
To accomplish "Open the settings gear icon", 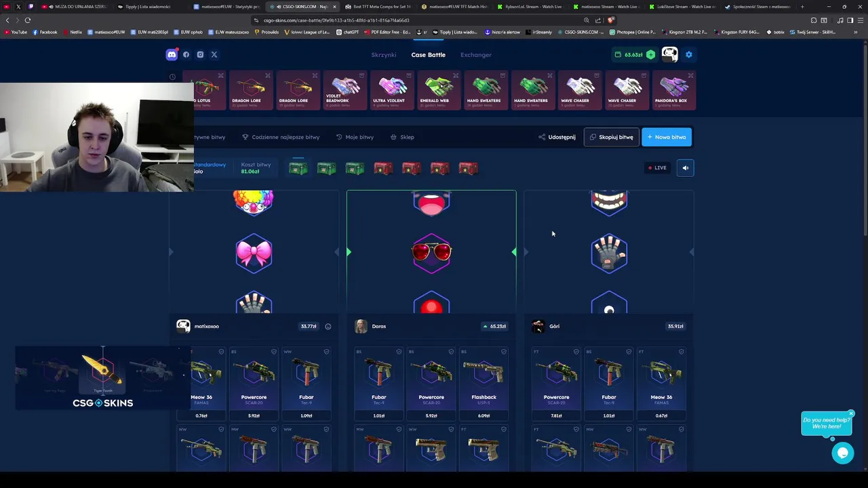I will pos(689,55).
